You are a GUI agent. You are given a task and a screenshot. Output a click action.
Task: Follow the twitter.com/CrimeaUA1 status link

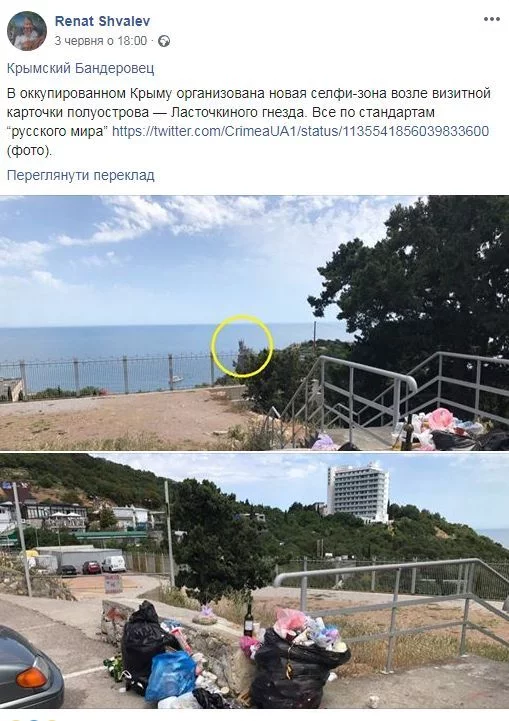click(300, 132)
